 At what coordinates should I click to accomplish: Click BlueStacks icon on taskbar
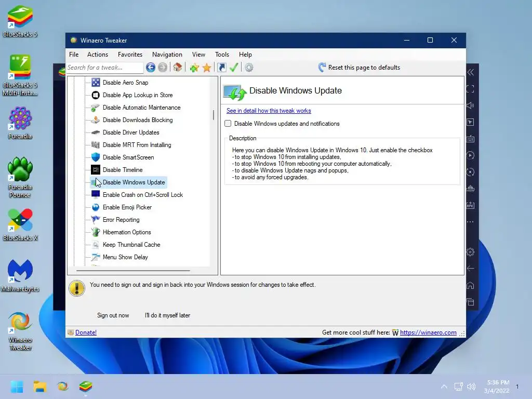pyautogui.click(x=86, y=387)
